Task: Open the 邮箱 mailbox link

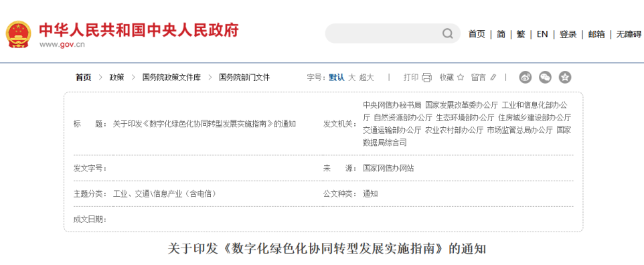Action: coord(596,35)
